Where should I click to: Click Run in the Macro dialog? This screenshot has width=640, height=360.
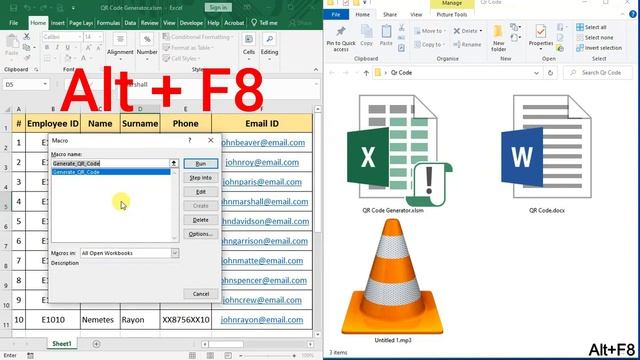(x=200, y=164)
